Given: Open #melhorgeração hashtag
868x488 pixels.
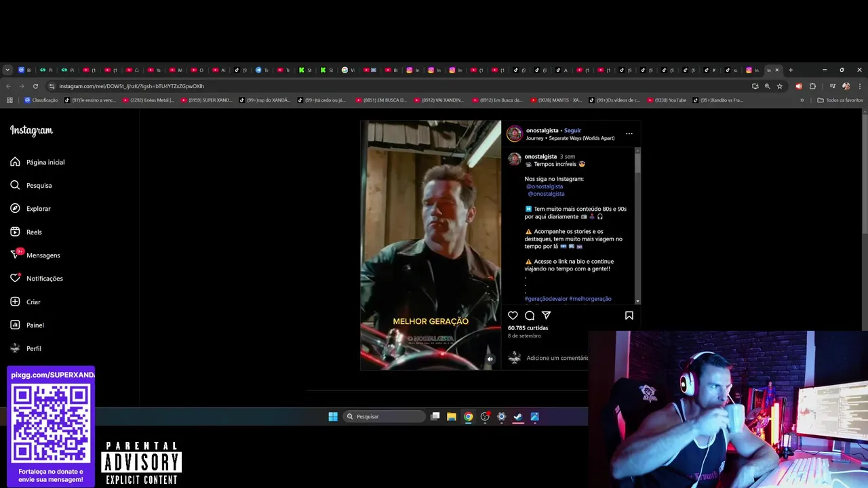Looking at the screenshot, I should [x=590, y=299].
